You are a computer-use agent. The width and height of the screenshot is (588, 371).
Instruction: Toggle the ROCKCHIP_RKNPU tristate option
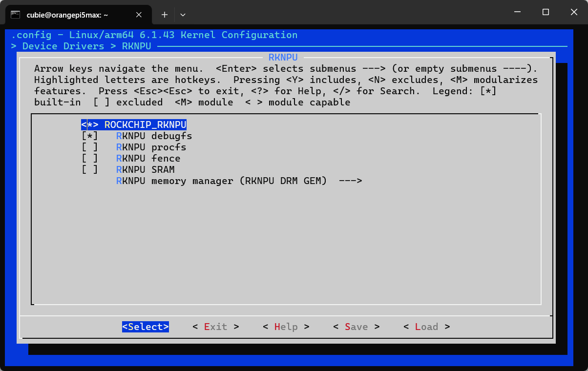point(90,125)
